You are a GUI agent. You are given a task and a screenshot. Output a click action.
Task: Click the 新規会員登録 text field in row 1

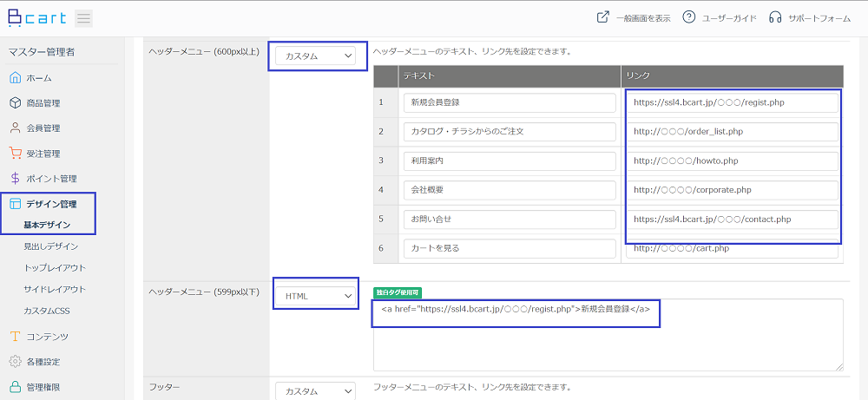pos(510,102)
